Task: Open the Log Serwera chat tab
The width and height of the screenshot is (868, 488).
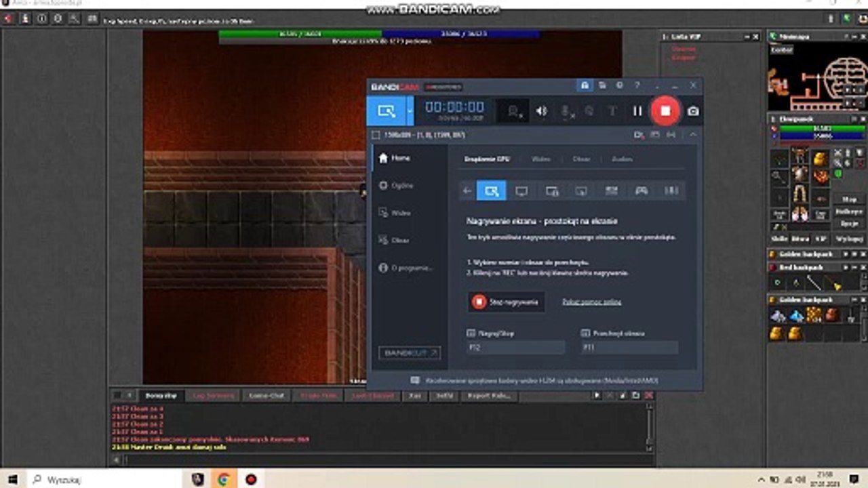Action: coord(214,396)
